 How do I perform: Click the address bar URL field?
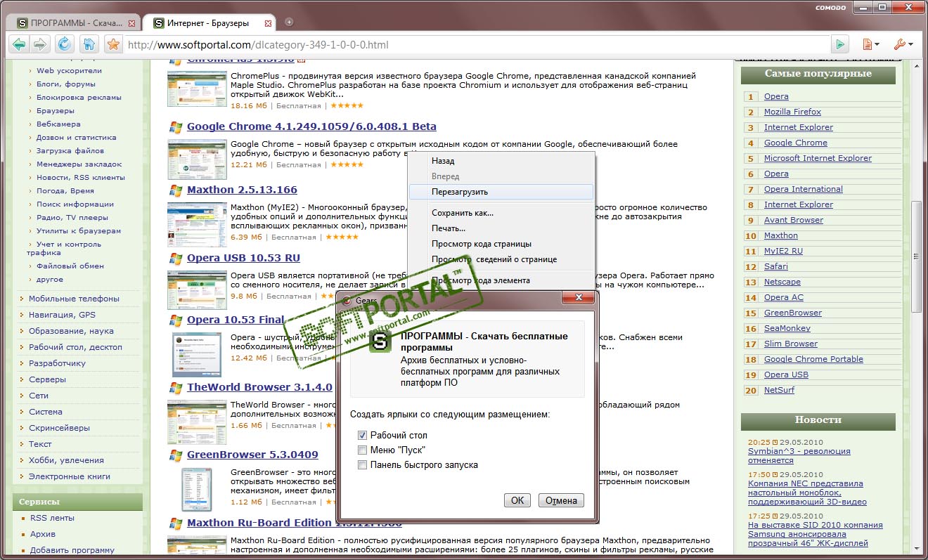coord(477,45)
